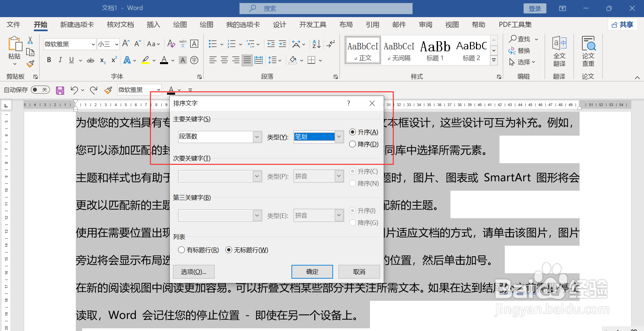Apply justified alignment
644x331 pixels.
(x=247, y=60)
